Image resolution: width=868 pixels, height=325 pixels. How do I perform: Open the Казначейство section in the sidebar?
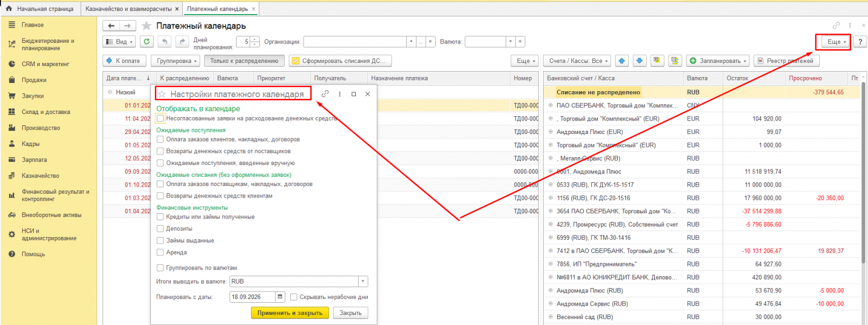(x=40, y=176)
